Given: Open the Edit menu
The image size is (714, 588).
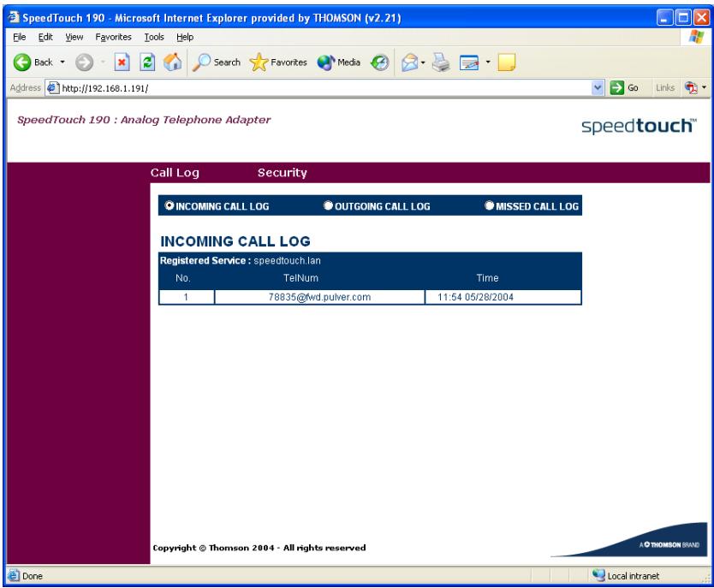Looking at the screenshot, I should pyautogui.click(x=45, y=37).
